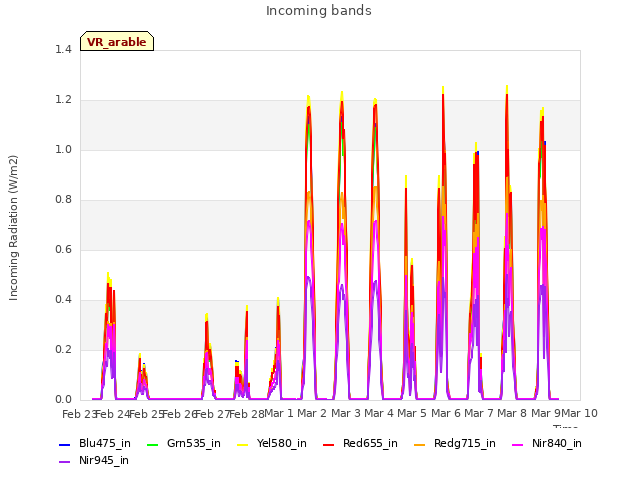Click the Incoming Radiation (W/m2) axis label
640x480 pixels.
click(13, 228)
